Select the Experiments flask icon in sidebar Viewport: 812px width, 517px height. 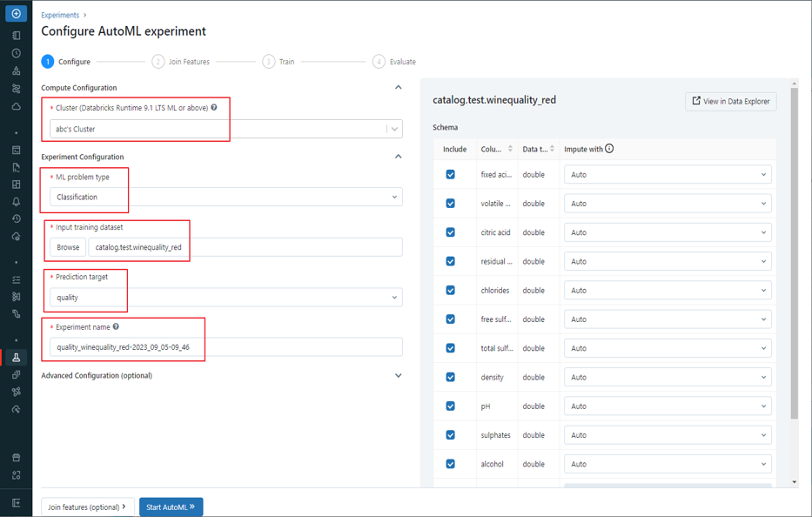point(16,358)
